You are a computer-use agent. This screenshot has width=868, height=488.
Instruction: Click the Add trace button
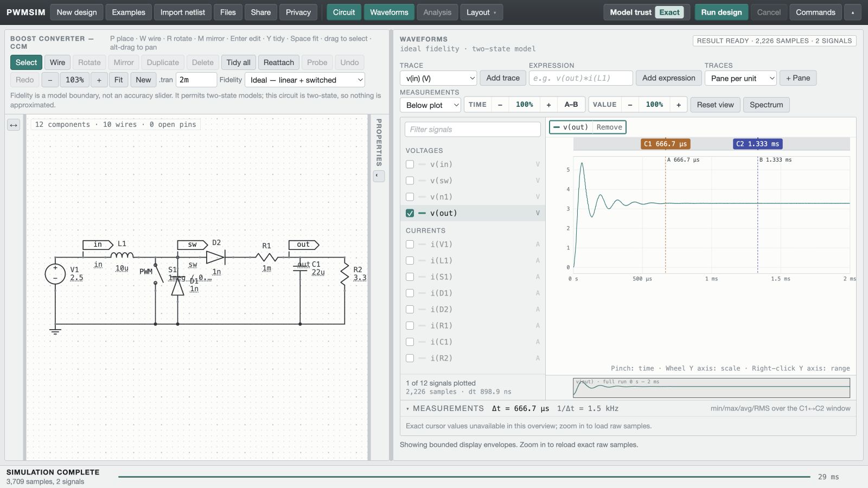click(503, 78)
